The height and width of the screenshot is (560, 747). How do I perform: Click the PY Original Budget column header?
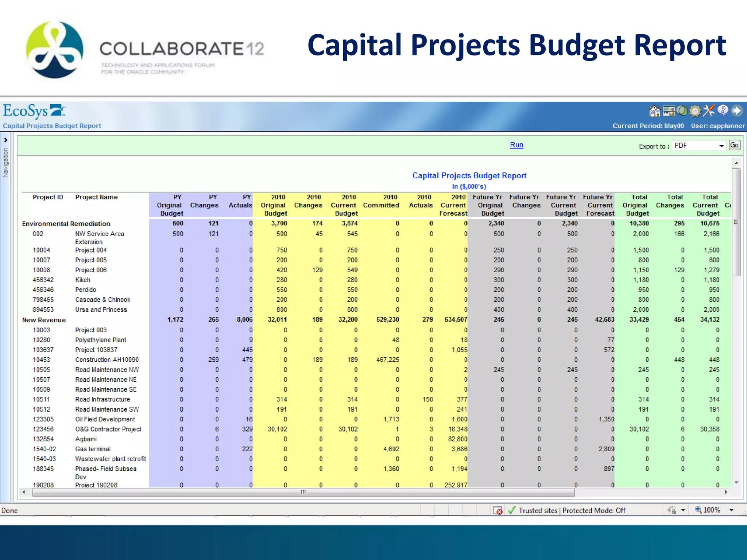(x=170, y=205)
